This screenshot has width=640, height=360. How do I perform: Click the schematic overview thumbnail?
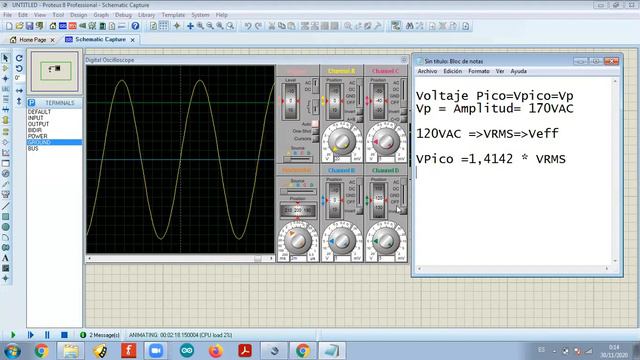55,71
